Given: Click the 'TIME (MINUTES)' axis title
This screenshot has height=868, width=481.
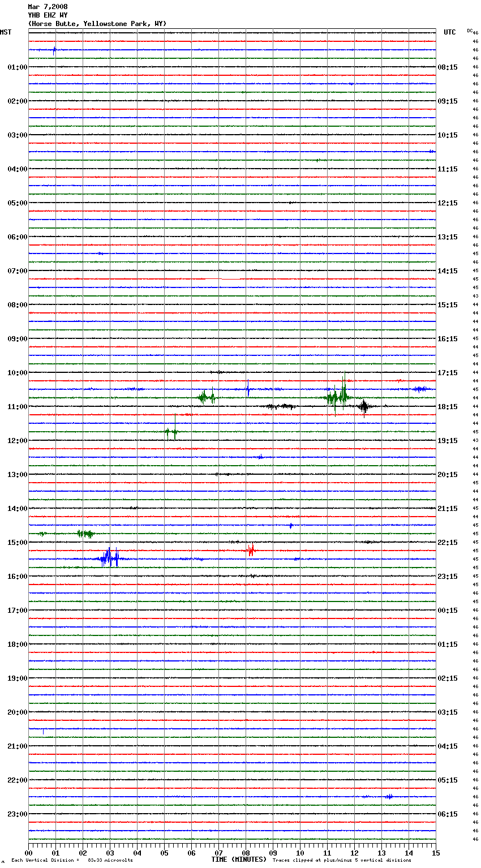Looking at the screenshot, I should click(x=239, y=860).
